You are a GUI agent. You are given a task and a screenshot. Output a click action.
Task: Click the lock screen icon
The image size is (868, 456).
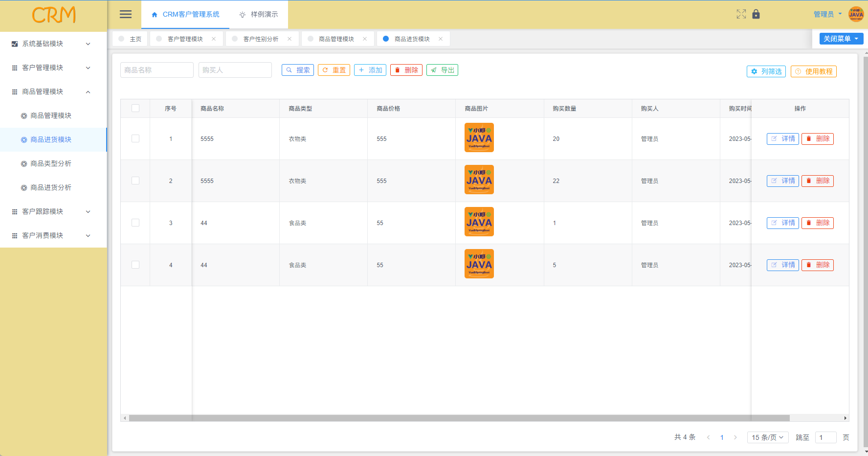click(x=756, y=14)
